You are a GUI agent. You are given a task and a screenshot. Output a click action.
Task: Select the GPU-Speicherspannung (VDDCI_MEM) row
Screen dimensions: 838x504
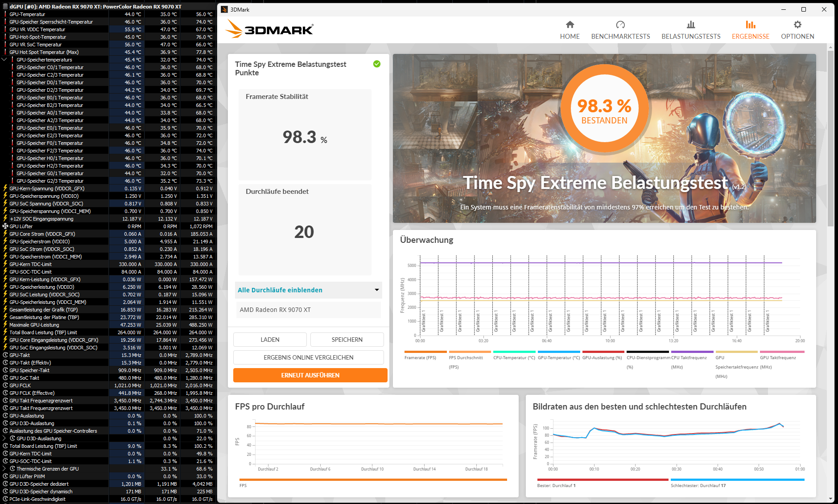108,211
